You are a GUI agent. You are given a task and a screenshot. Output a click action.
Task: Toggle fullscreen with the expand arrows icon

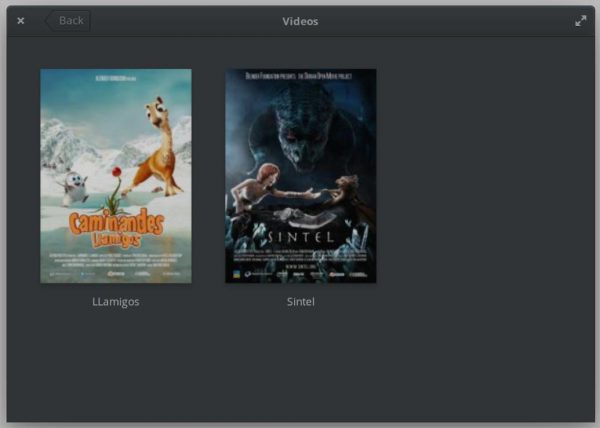(580, 21)
